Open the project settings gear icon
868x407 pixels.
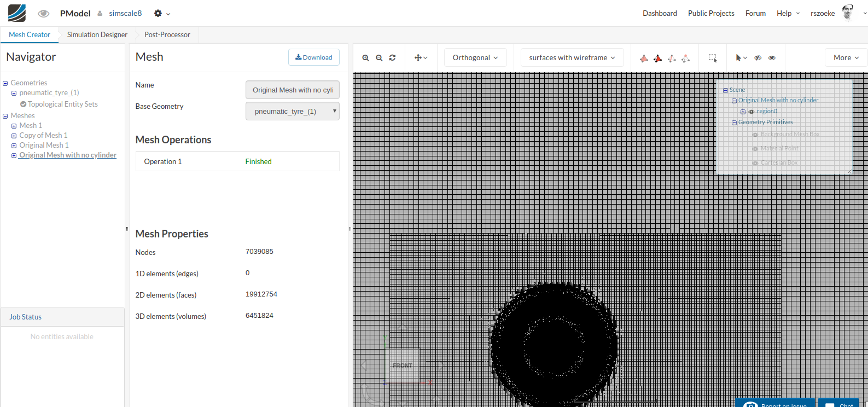[158, 14]
